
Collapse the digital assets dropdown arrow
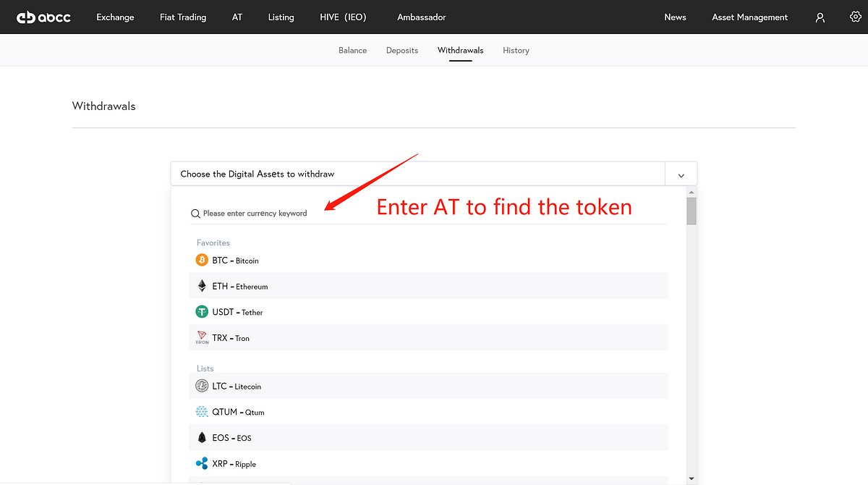(681, 174)
